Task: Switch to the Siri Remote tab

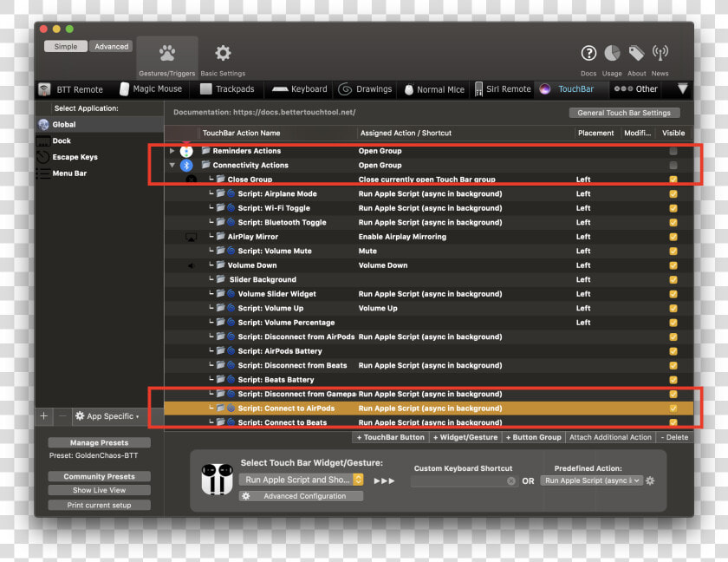Action: point(503,89)
